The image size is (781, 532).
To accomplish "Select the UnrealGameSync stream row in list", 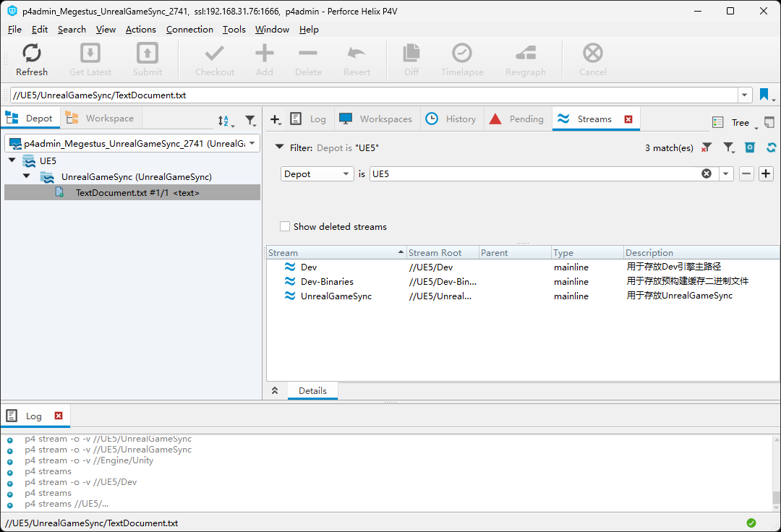I will pyautogui.click(x=523, y=296).
